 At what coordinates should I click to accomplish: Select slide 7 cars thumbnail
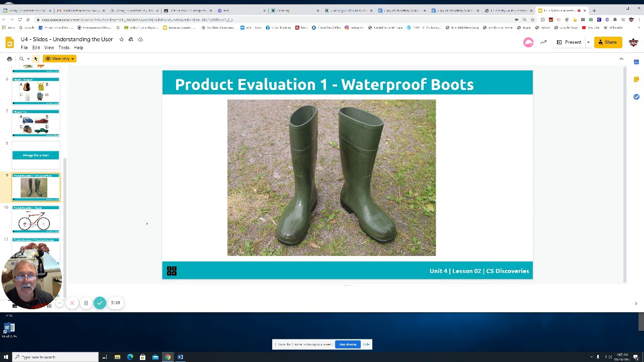coord(36,123)
